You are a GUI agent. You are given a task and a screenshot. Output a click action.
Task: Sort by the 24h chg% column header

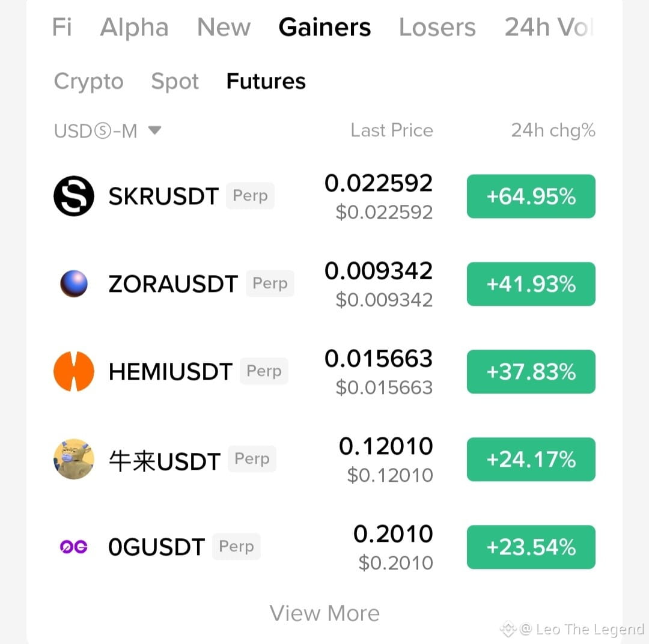[553, 130]
